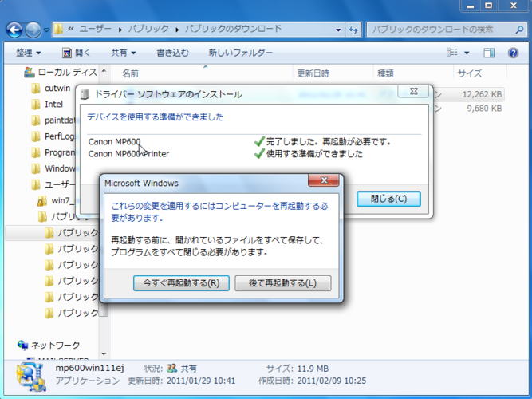Screen dimensions: 532x399
Task: Sort by the 名前 column header
Action: (x=130, y=73)
